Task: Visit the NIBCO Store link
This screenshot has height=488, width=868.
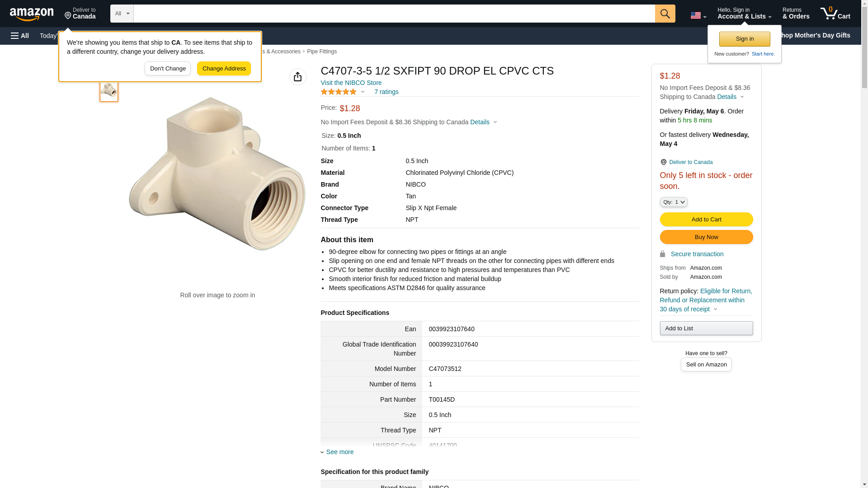Action: (351, 83)
